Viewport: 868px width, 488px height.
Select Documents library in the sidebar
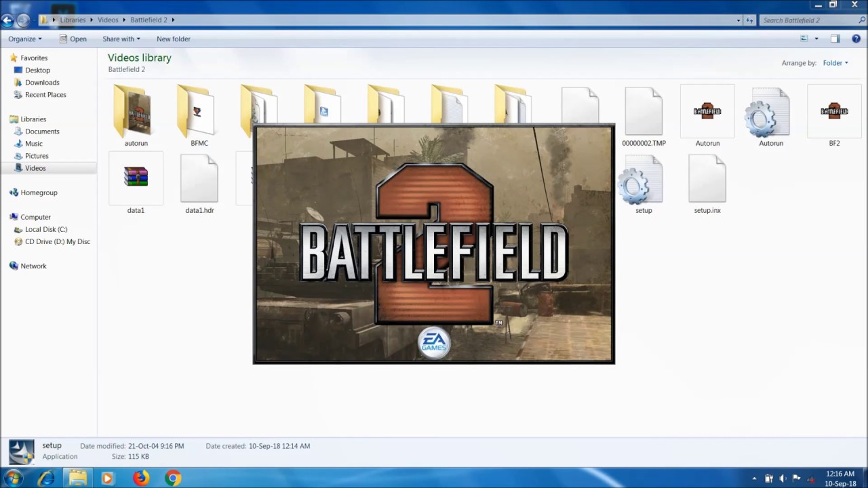coord(42,131)
